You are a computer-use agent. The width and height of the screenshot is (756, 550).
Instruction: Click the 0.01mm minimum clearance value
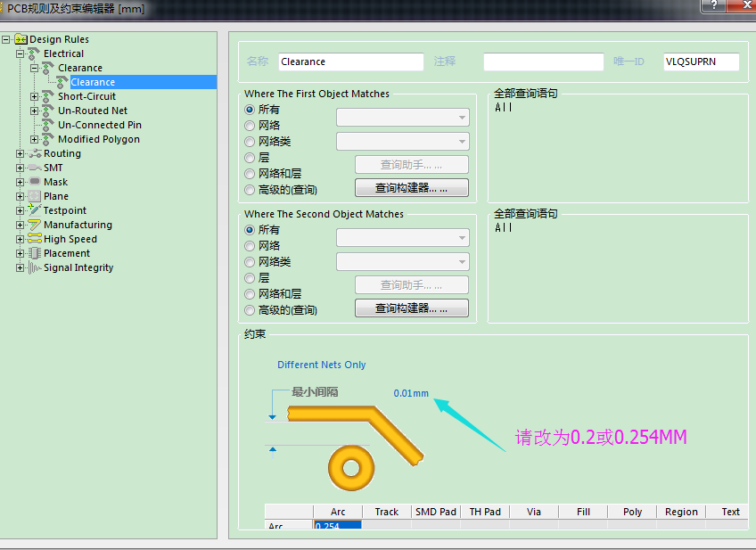click(411, 393)
